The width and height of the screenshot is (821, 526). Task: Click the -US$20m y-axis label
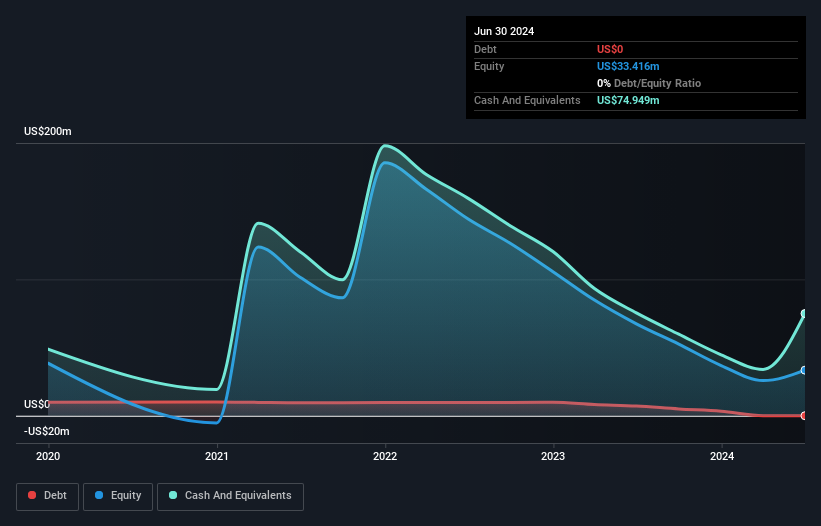47,431
